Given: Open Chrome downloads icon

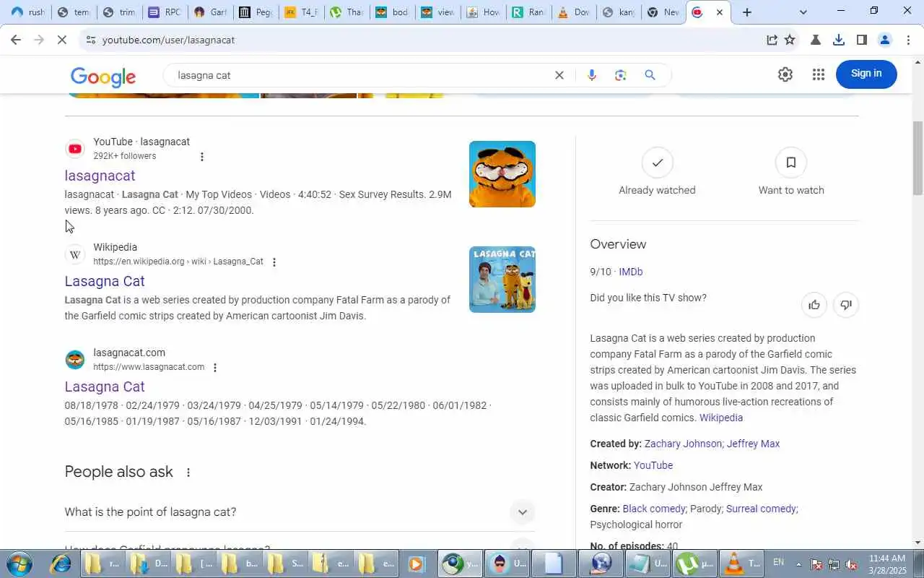Looking at the screenshot, I should (839, 40).
